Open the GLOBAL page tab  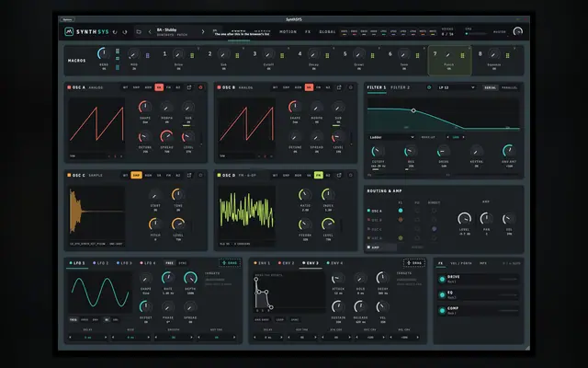tap(327, 32)
